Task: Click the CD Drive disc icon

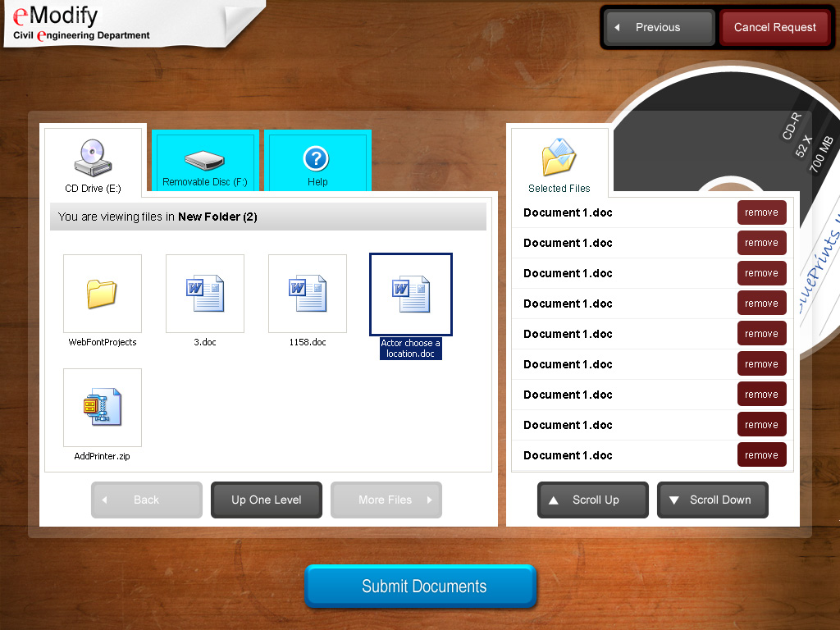Action: [93, 157]
